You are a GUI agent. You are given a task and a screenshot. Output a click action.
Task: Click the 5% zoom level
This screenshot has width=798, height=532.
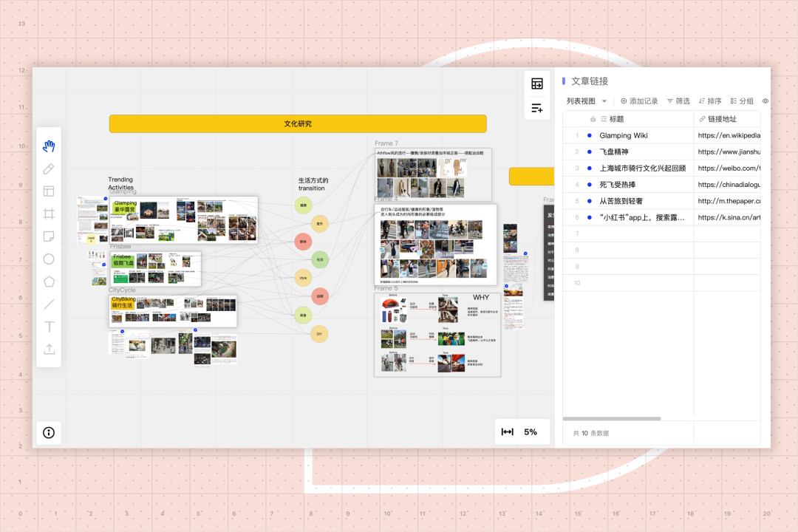531,432
